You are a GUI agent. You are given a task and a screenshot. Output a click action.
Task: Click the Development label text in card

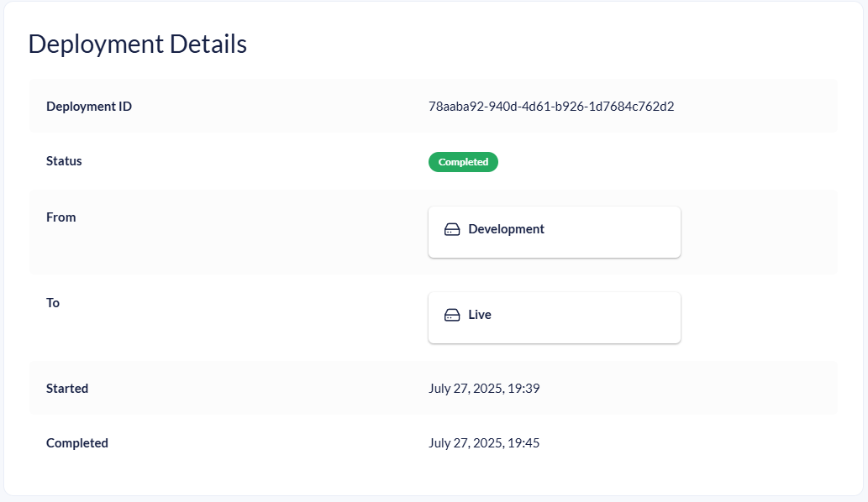506,229
